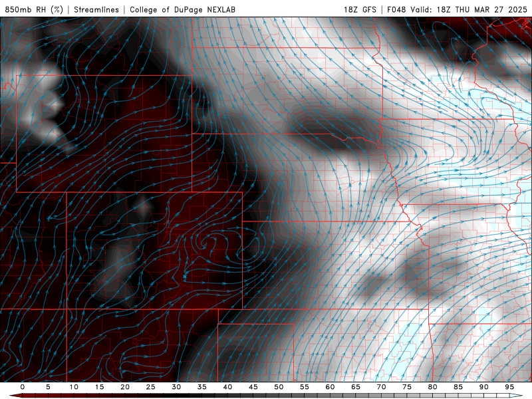Click colorbar label "60"
Image resolution: width=532 pixels, height=399 pixels.
pyautogui.click(x=330, y=387)
